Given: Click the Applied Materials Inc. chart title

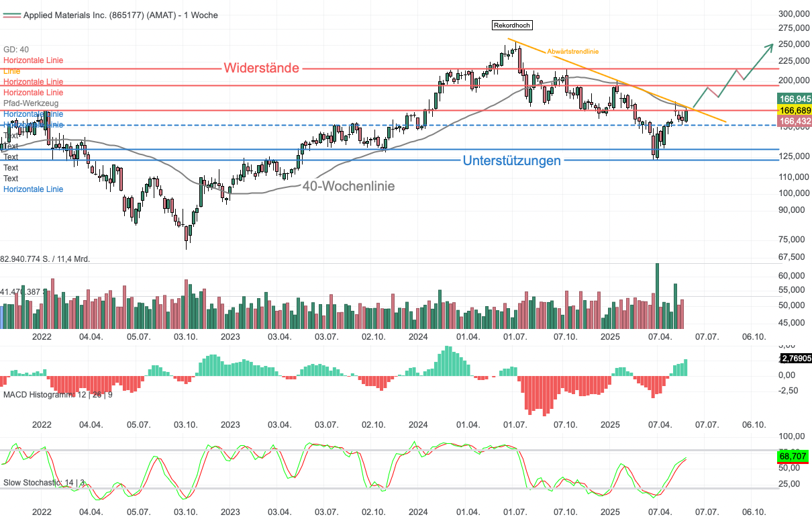Looking at the screenshot, I should (x=120, y=15).
